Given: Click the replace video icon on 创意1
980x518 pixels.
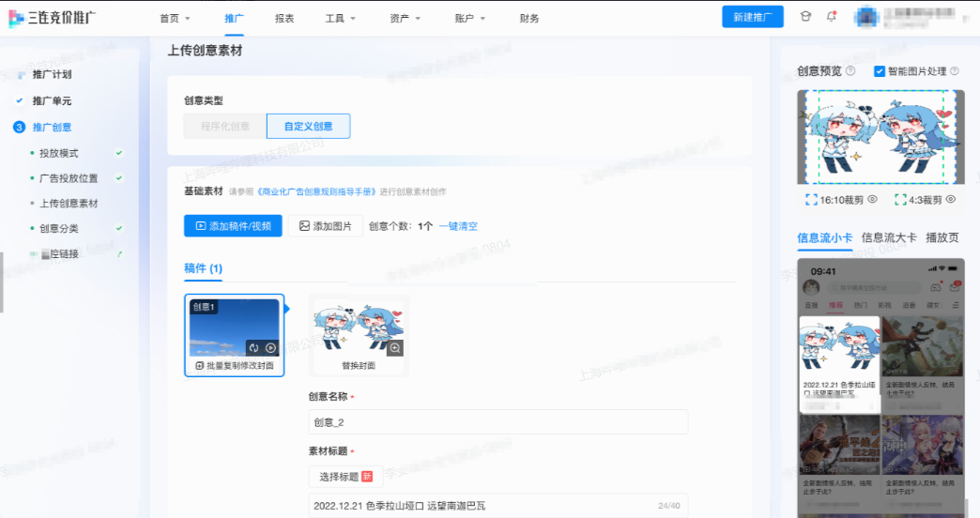Looking at the screenshot, I should [x=253, y=348].
